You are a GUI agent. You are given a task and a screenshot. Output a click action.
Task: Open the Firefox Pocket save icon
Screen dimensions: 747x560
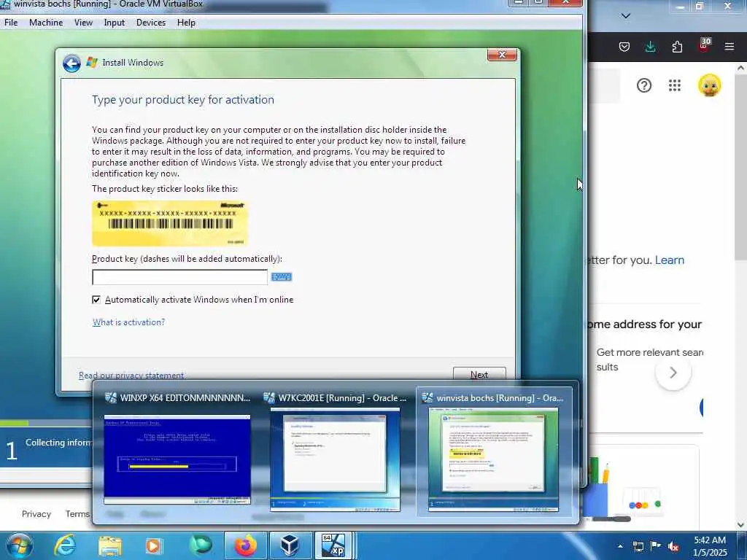point(624,47)
